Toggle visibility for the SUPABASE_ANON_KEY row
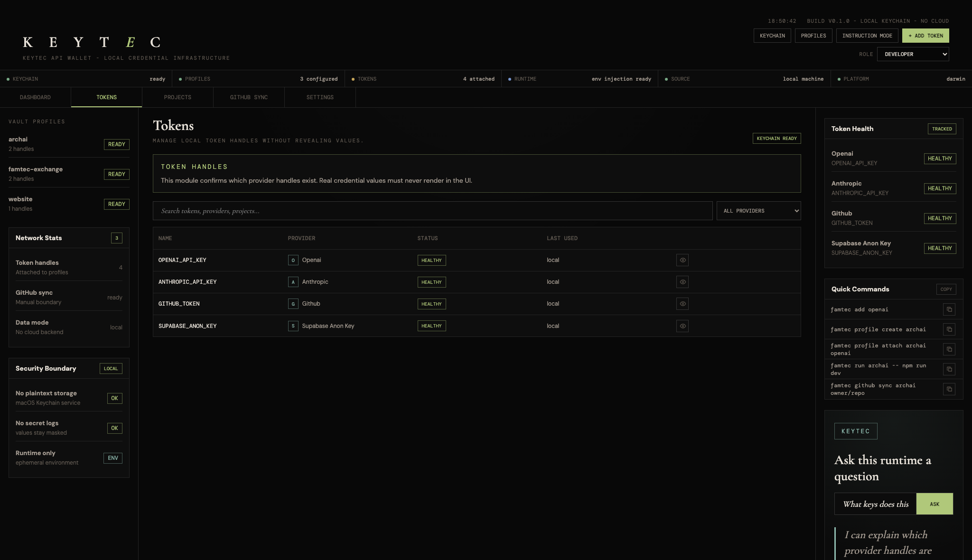This screenshot has width=972, height=560. coord(682,326)
